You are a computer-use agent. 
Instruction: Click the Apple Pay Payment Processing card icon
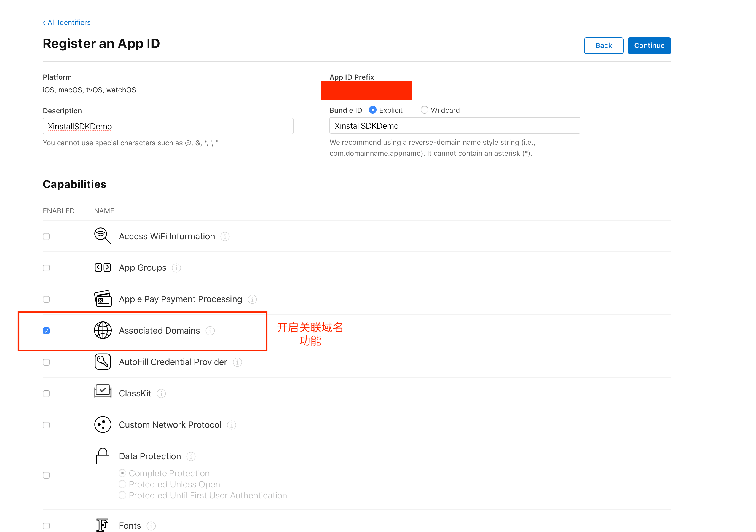pos(102,299)
